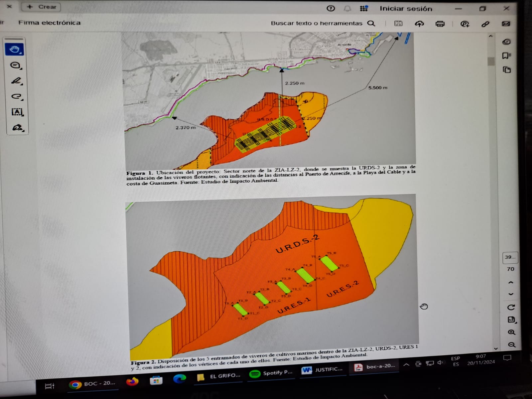532x399 pixels.
Task: Open the notifications bell
Action: pyautogui.click(x=347, y=9)
